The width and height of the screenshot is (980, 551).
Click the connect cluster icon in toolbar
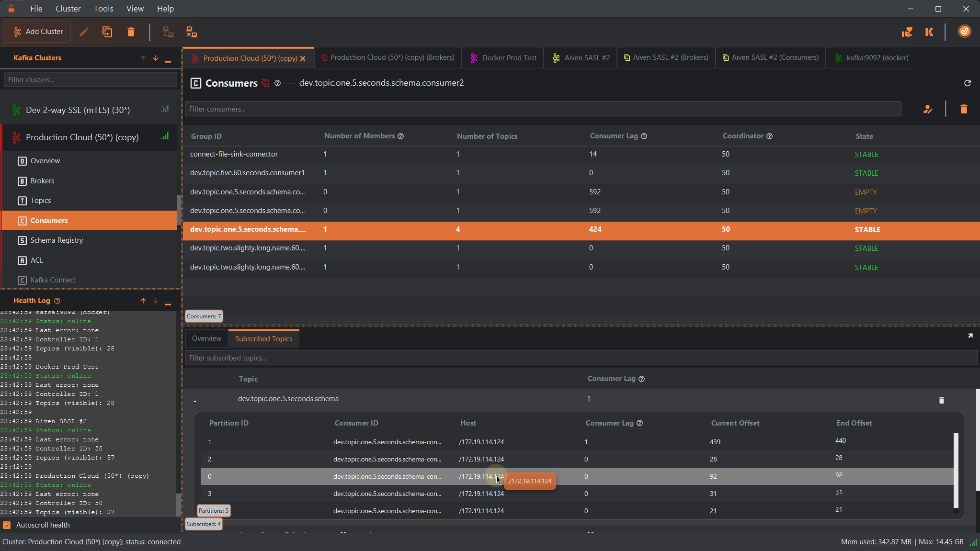click(x=168, y=32)
